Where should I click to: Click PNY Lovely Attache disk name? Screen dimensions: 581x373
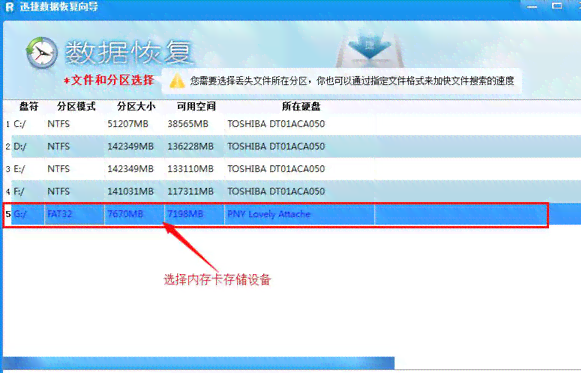[x=269, y=214]
